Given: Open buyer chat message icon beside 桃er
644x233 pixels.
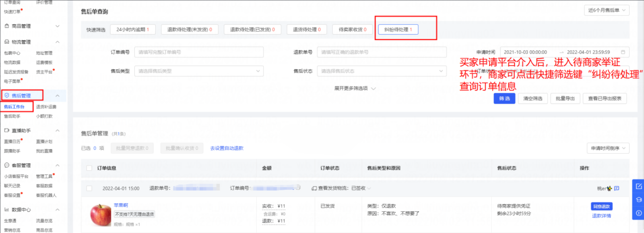Looking at the screenshot, I should coord(617,188).
